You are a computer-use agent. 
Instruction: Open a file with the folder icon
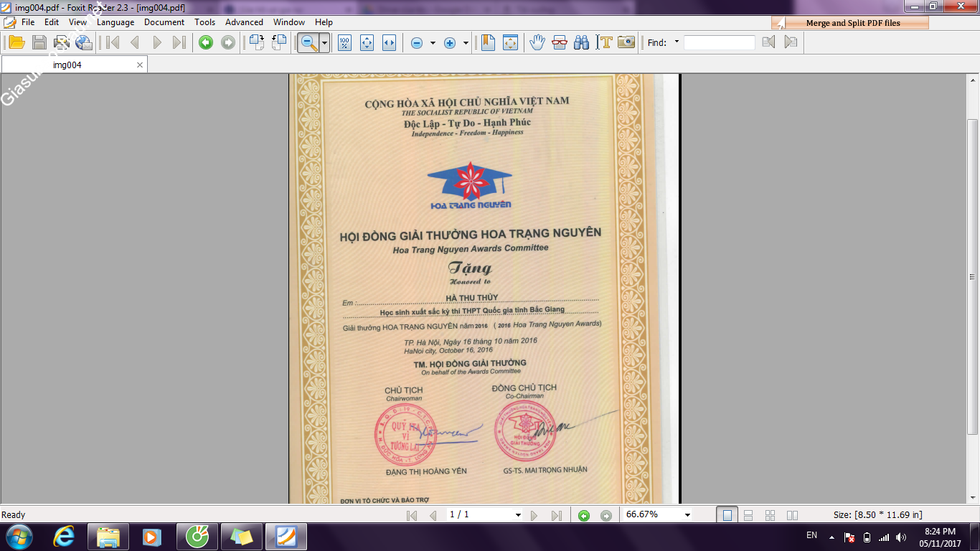coord(17,42)
